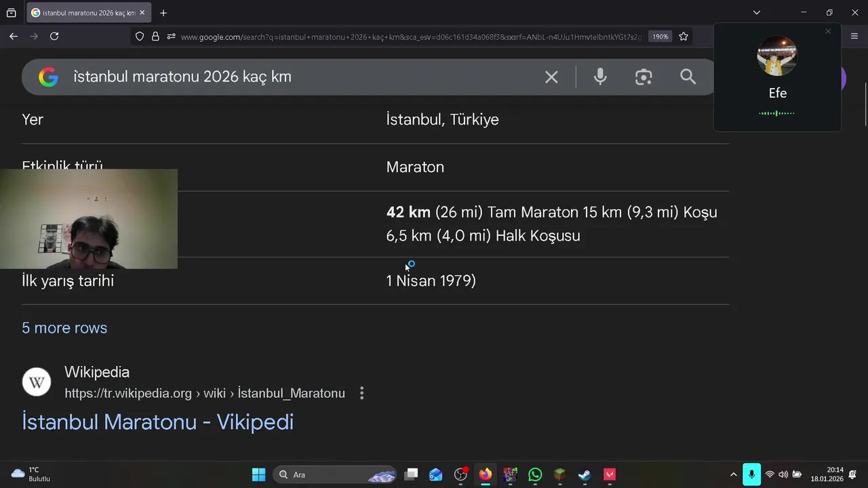Image resolution: width=868 pixels, height=488 pixels.
Task: Click the '42 km' bold distance text
Action: coord(408,212)
